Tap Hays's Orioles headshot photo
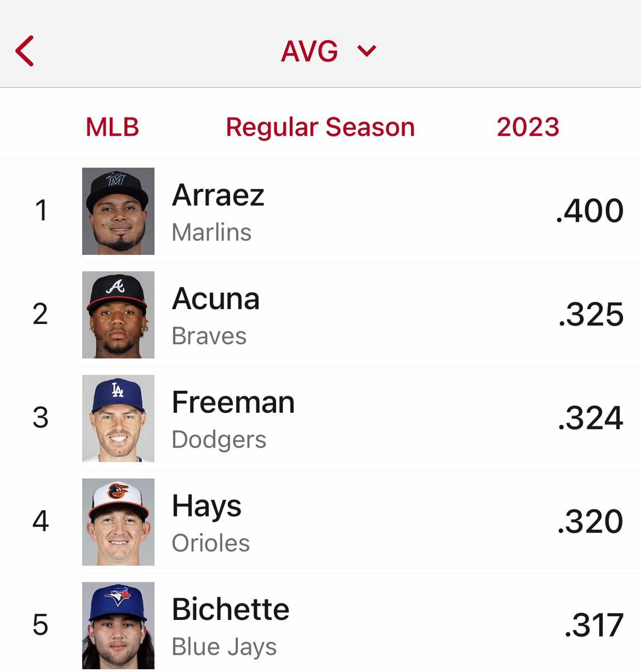Screen dimensions: 641x672 [118, 522]
